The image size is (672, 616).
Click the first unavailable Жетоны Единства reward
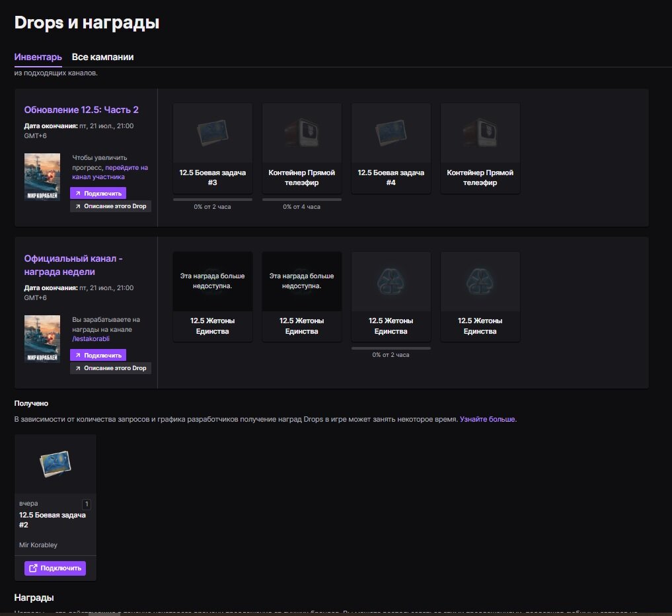click(x=212, y=281)
